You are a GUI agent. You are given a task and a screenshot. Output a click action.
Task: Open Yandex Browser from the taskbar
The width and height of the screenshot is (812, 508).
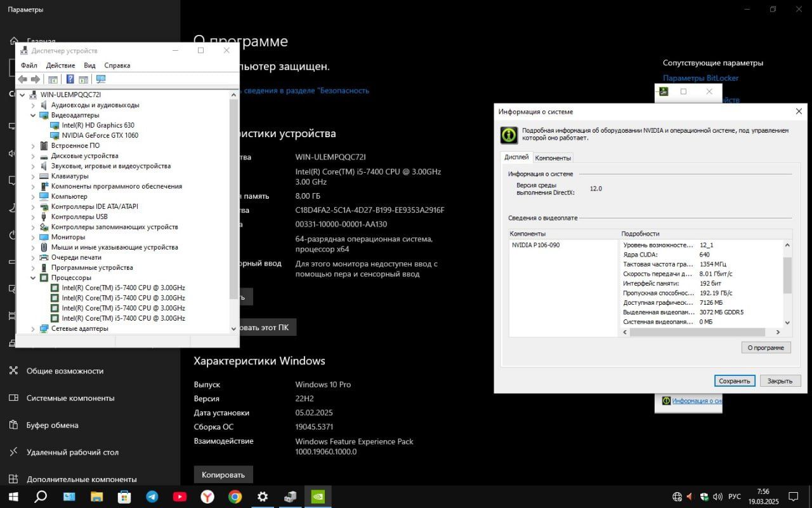pos(207,497)
